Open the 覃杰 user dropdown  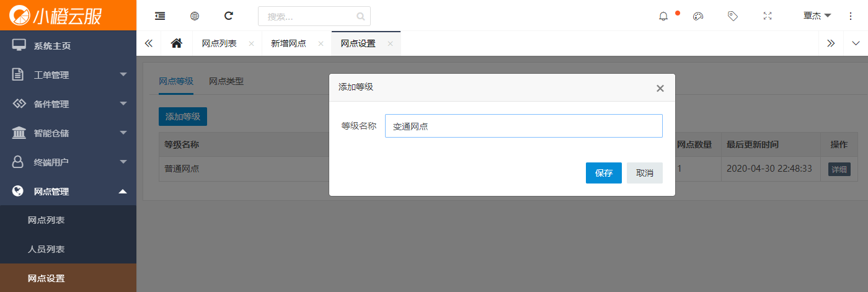(817, 16)
